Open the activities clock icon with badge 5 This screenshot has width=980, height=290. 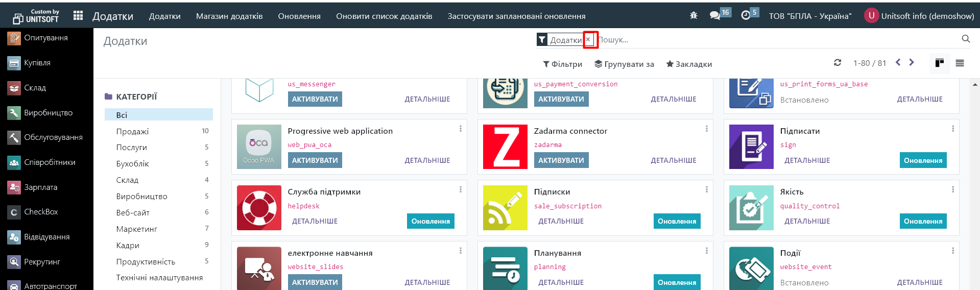tap(746, 16)
